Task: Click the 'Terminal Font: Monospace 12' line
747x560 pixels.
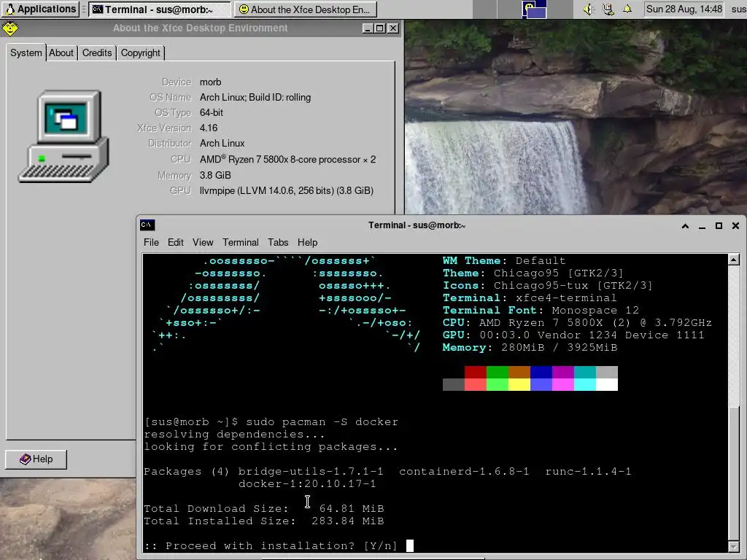Action: (541, 310)
